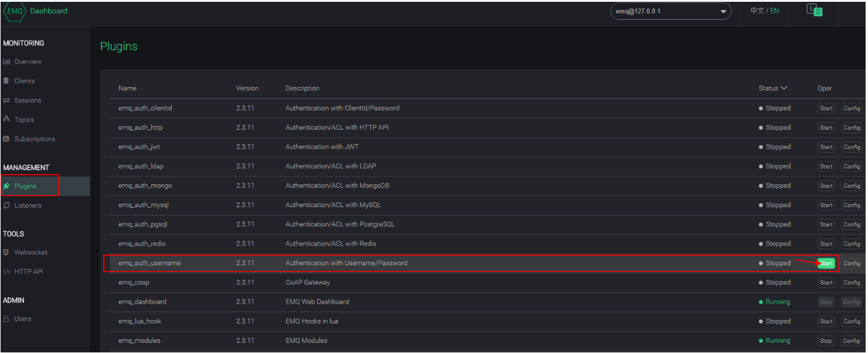
Task: Start the emq_auth_http plugin
Action: [826, 128]
